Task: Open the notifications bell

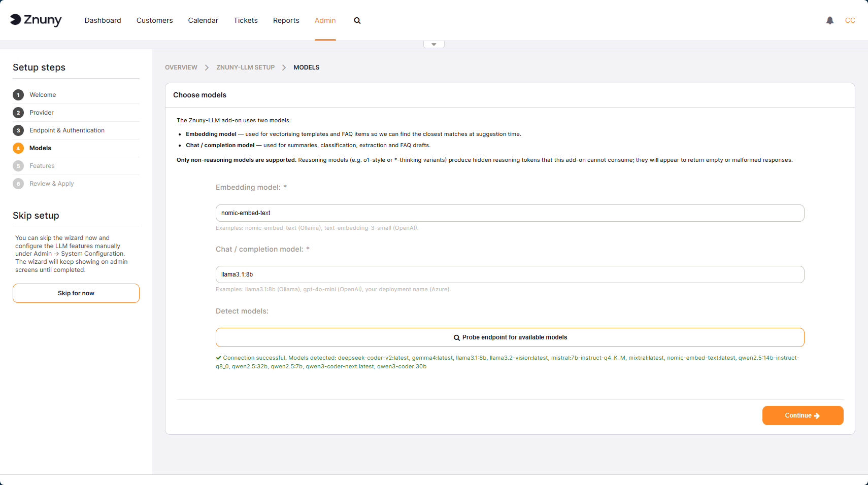Action: 830,20
